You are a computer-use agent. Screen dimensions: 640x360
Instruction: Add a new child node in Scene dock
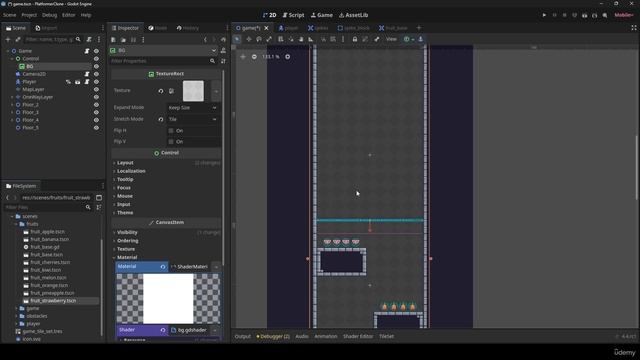[8, 40]
